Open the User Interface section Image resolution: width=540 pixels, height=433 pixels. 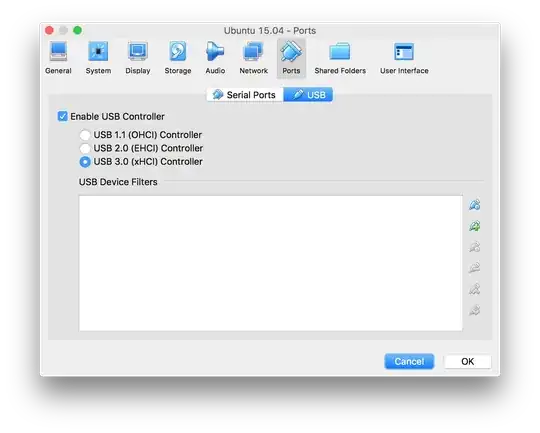(404, 58)
